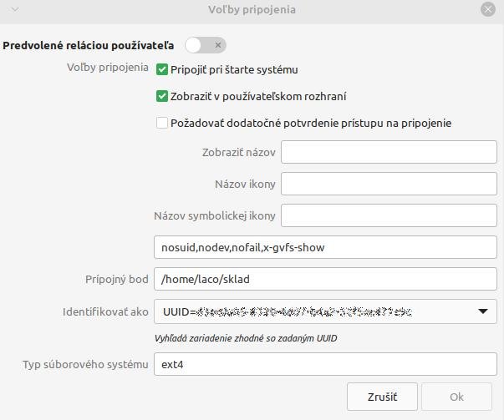Click the nosuid,nodev,nofail mount options field
Viewport: 504px width, 420px height.
(x=326, y=247)
